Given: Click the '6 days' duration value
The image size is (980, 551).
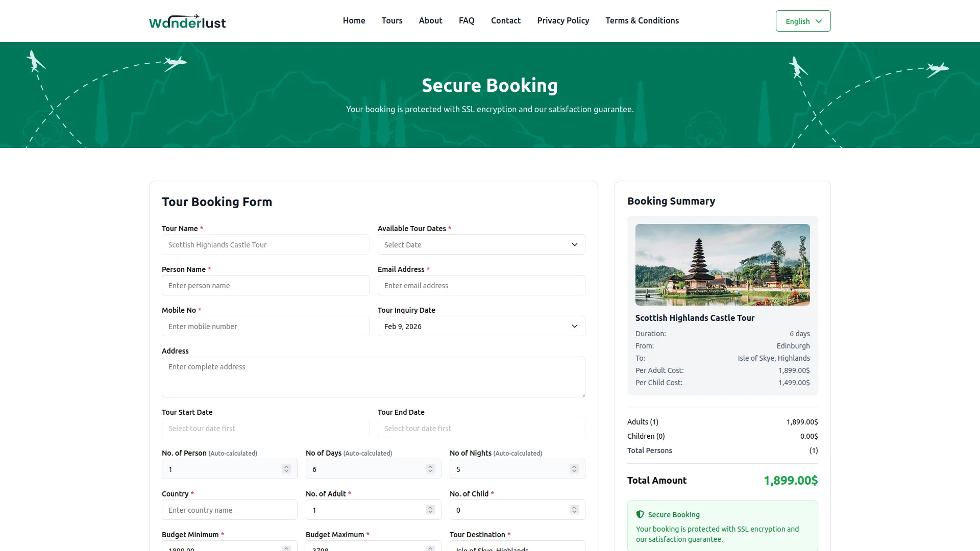Looking at the screenshot, I should tap(800, 334).
